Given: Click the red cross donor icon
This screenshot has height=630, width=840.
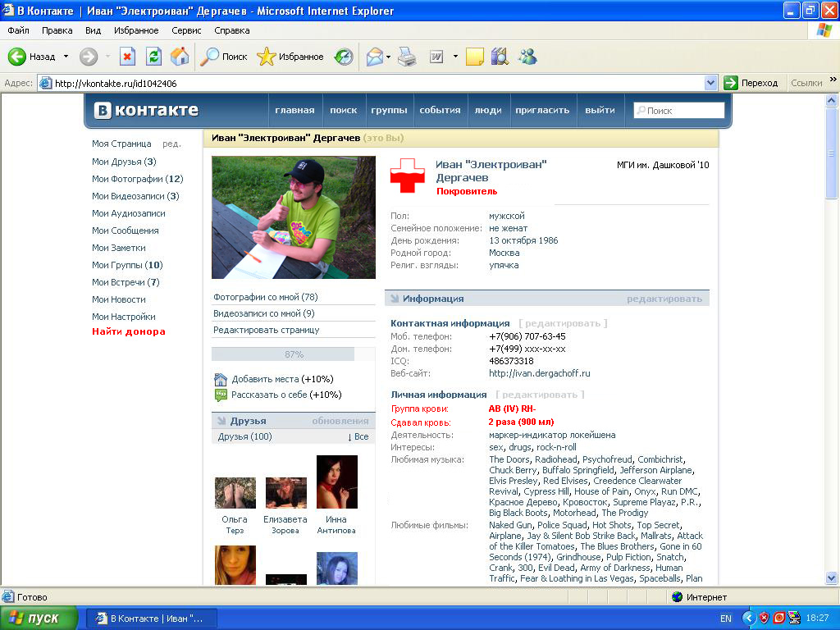Looking at the screenshot, I should tap(407, 176).
